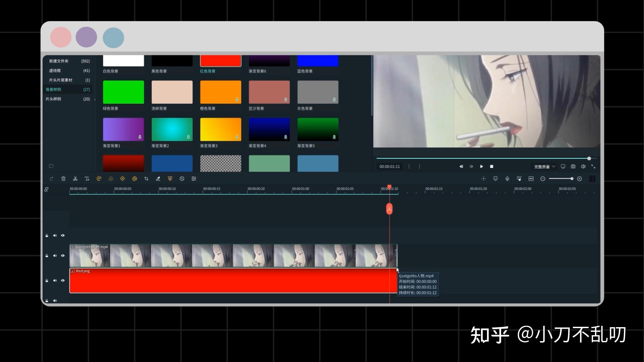This screenshot has width=644, height=362.
Task: Select 渐变背景5 green gradient thumbnail
Action: tap(318, 129)
